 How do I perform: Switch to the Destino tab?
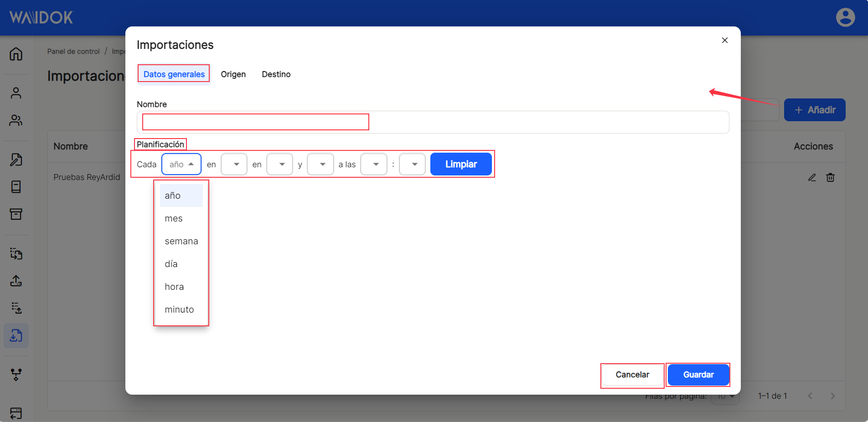point(276,74)
